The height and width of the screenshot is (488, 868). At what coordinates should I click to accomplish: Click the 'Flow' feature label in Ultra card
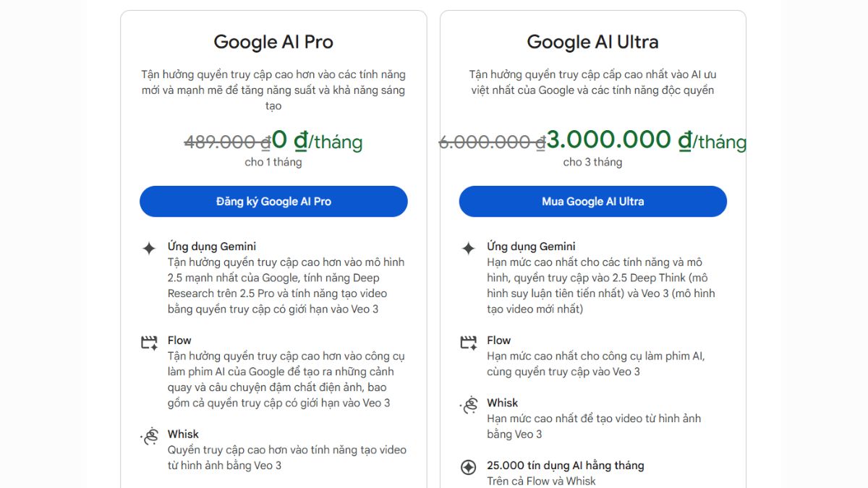pos(498,340)
